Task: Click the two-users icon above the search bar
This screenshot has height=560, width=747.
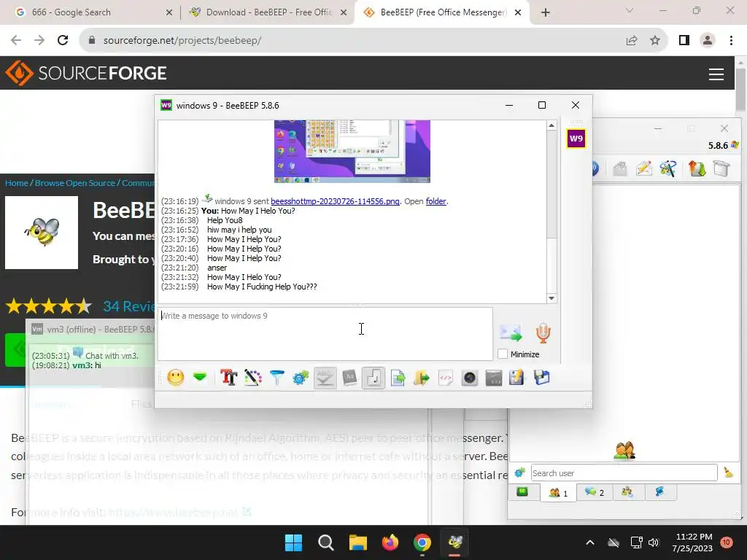Action: point(624,451)
